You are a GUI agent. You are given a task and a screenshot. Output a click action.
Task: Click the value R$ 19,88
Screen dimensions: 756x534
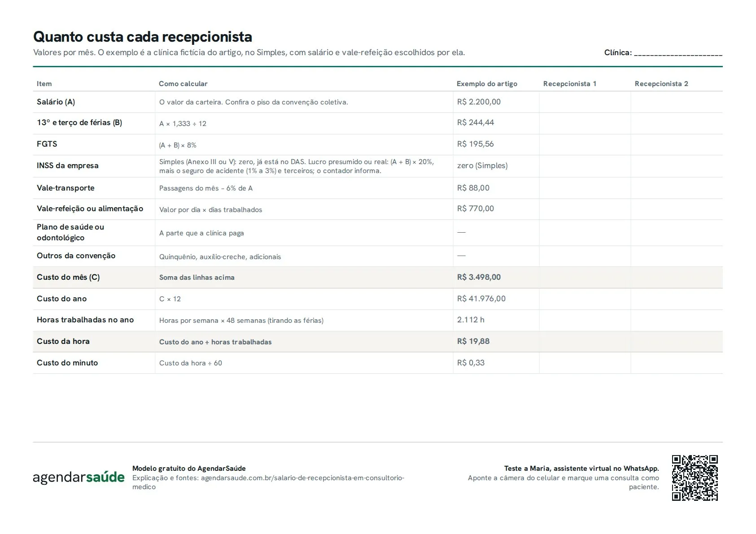(x=473, y=342)
